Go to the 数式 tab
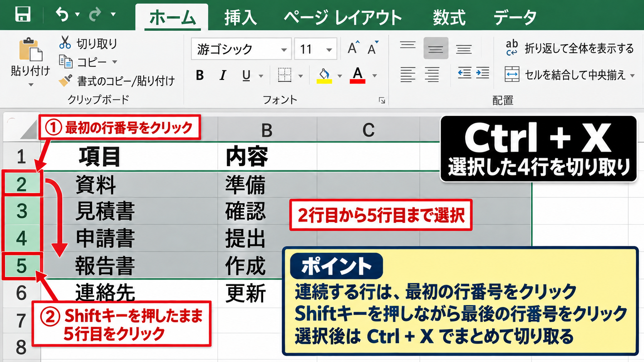 click(449, 18)
